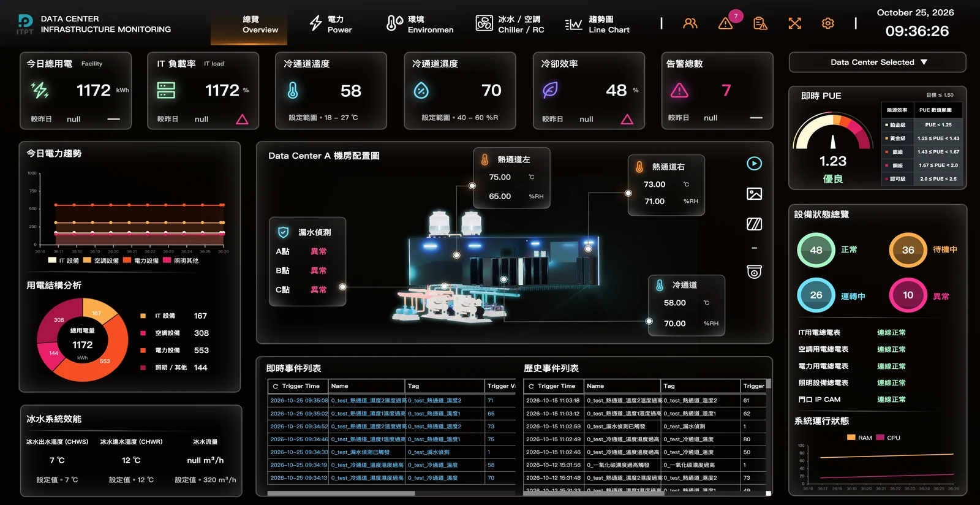The height and width of the screenshot is (505, 980).
Task: Click the alert triangle icon in 告警總數 card
Action: (x=679, y=91)
